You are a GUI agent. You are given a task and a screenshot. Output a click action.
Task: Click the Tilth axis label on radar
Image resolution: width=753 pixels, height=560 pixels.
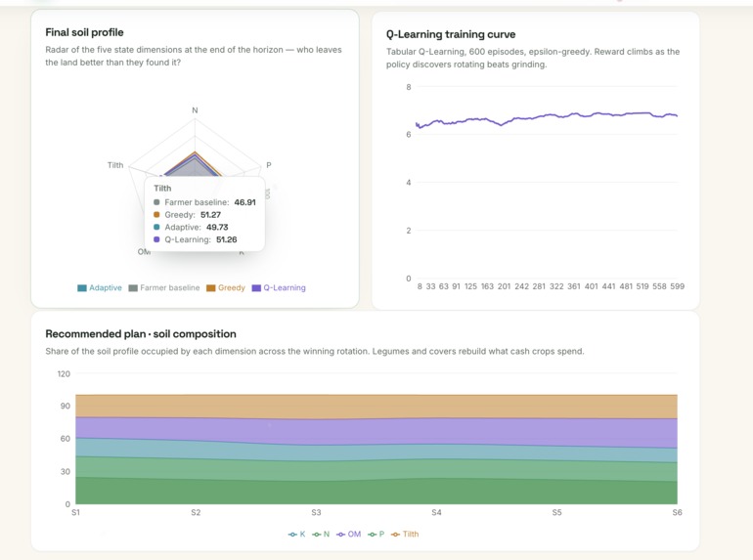pos(115,165)
